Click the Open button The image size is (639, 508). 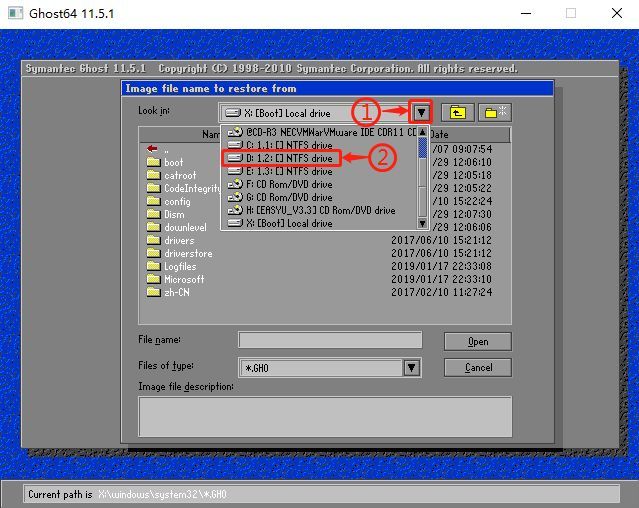tap(478, 341)
